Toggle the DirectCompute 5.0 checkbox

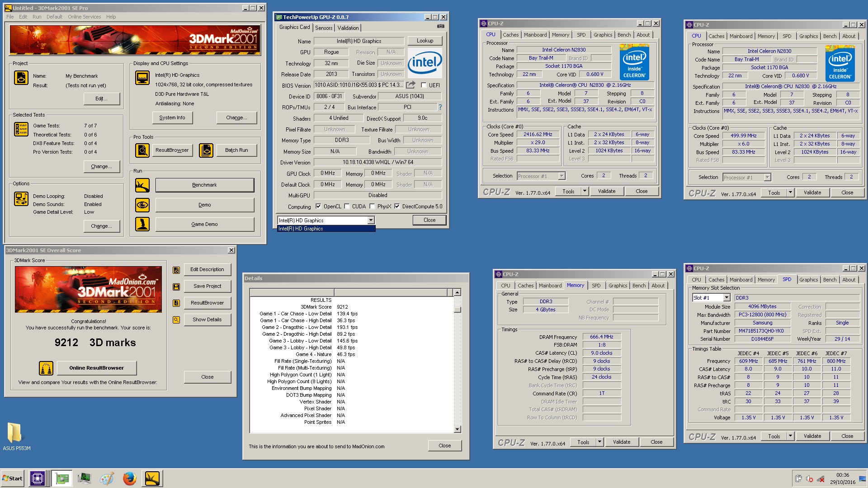coord(397,206)
